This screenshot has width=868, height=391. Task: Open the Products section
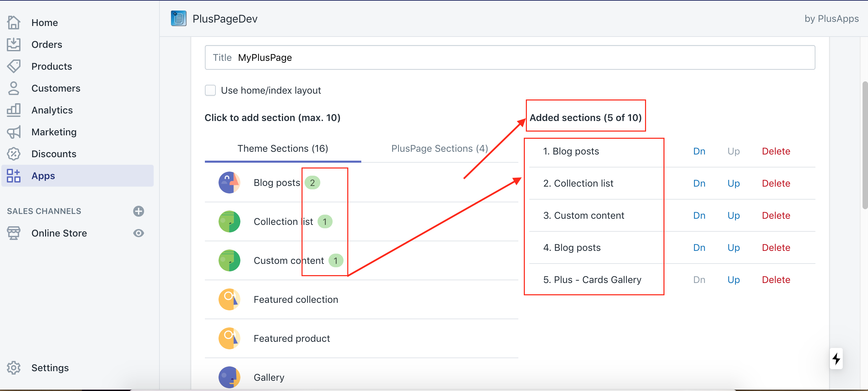52,66
